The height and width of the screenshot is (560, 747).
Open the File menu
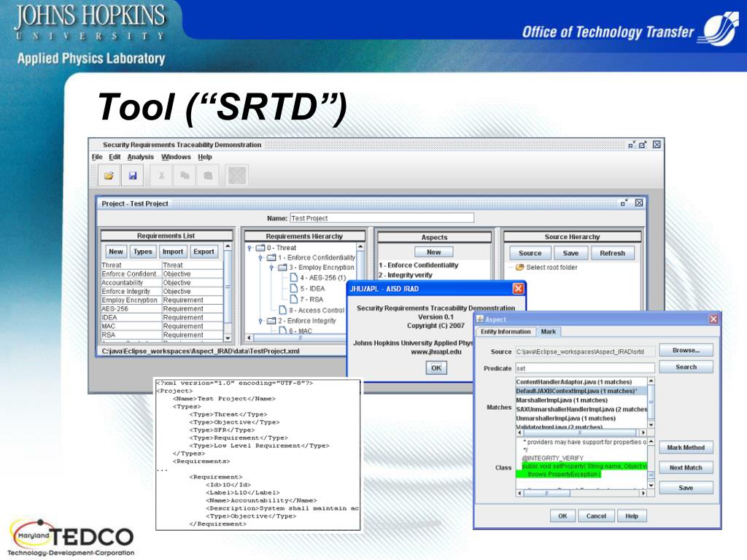click(x=97, y=157)
